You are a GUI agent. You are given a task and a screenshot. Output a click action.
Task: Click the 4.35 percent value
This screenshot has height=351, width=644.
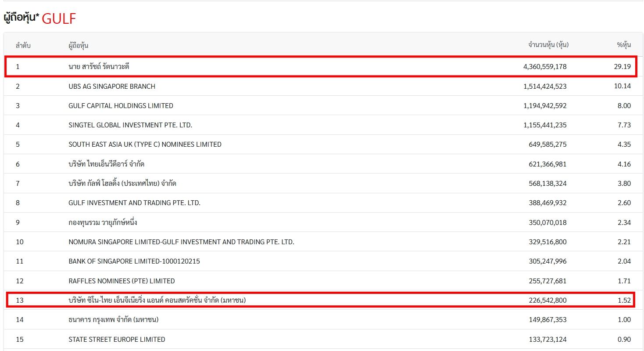coord(624,145)
